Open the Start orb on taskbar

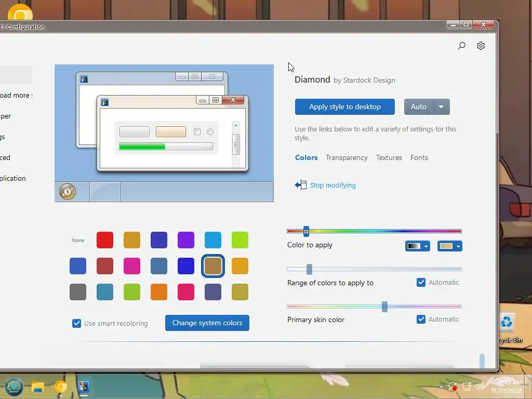(14, 387)
